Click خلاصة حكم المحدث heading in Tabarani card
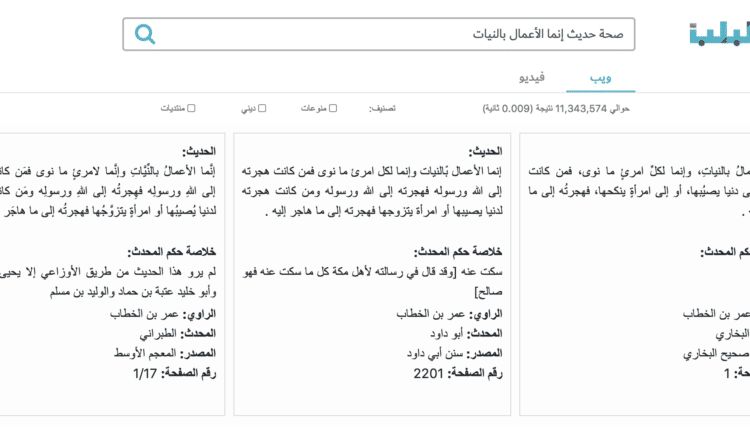750x430 pixels. (x=172, y=252)
